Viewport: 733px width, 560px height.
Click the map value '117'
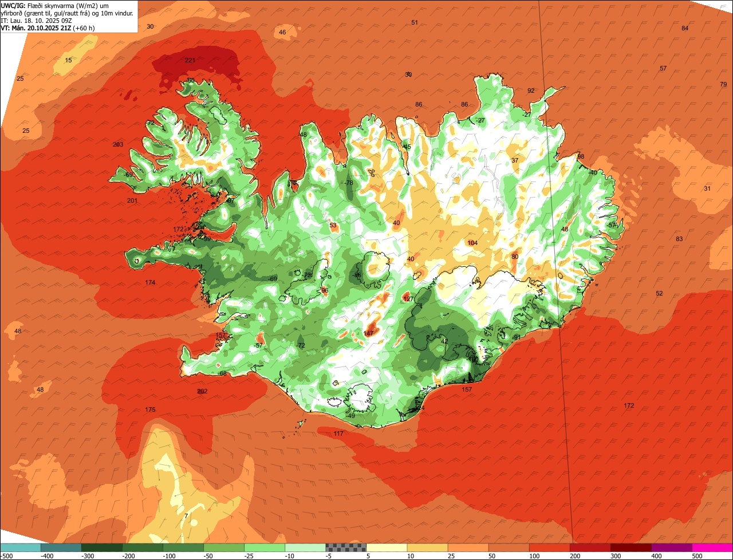[x=338, y=434]
